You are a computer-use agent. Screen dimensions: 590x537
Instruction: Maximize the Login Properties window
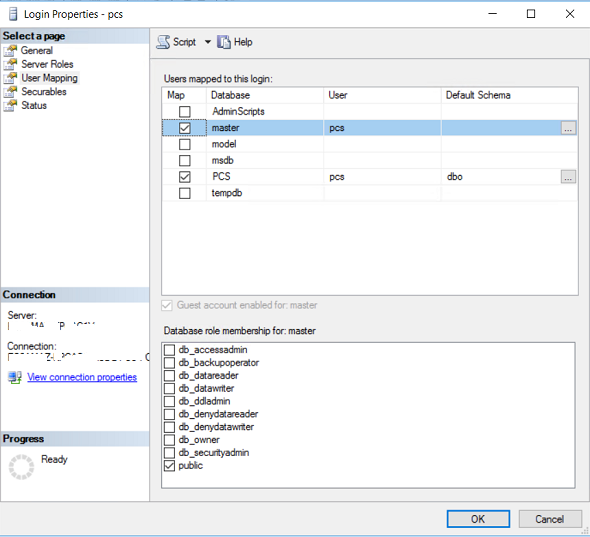point(531,14)
